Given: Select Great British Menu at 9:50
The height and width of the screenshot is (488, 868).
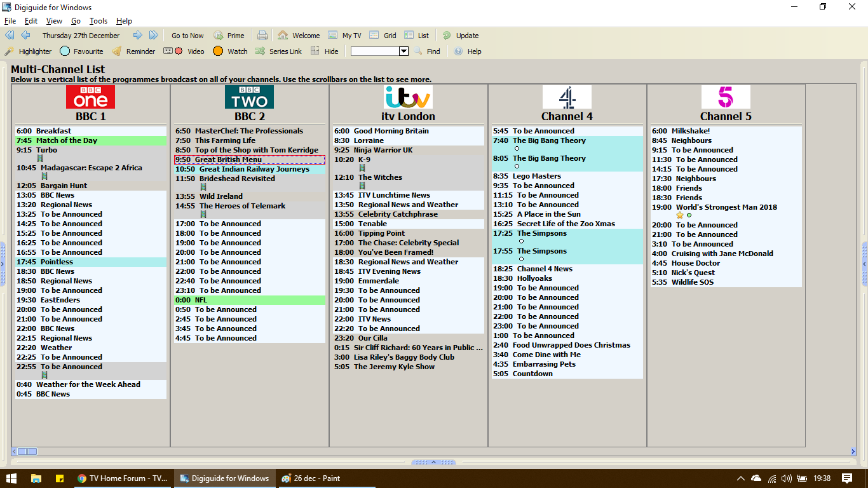Looking at the screenshot, I should (250, 159).
